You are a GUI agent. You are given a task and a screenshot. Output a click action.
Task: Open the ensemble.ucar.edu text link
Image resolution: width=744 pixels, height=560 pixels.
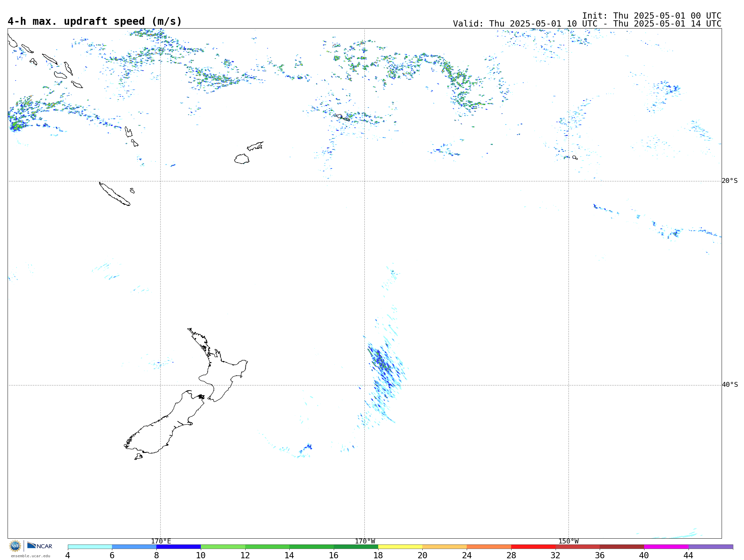(30, 556)
